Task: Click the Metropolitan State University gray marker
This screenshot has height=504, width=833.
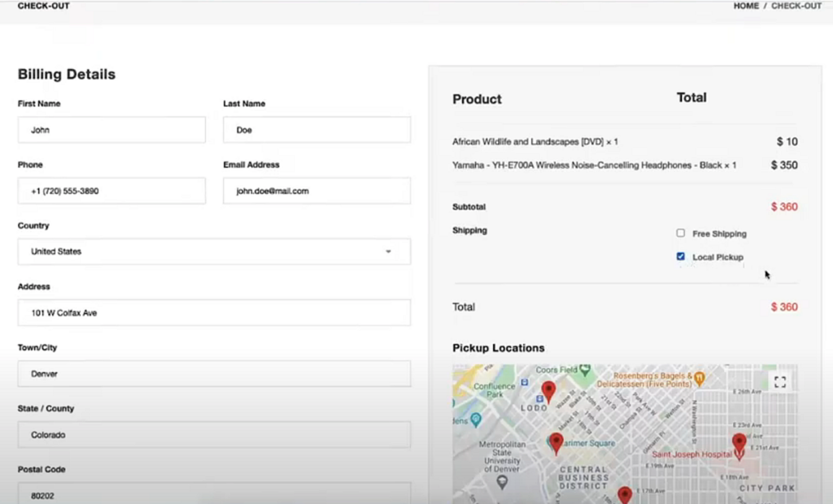Action: click(502, 481)
